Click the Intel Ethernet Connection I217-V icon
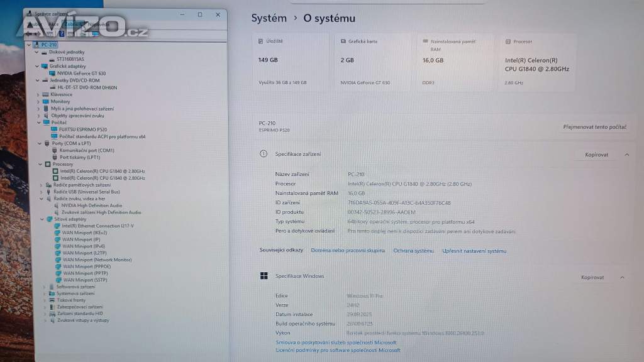The height and width of the screenshot is (362, 644). pyautogui.click(x=57, y=226)
